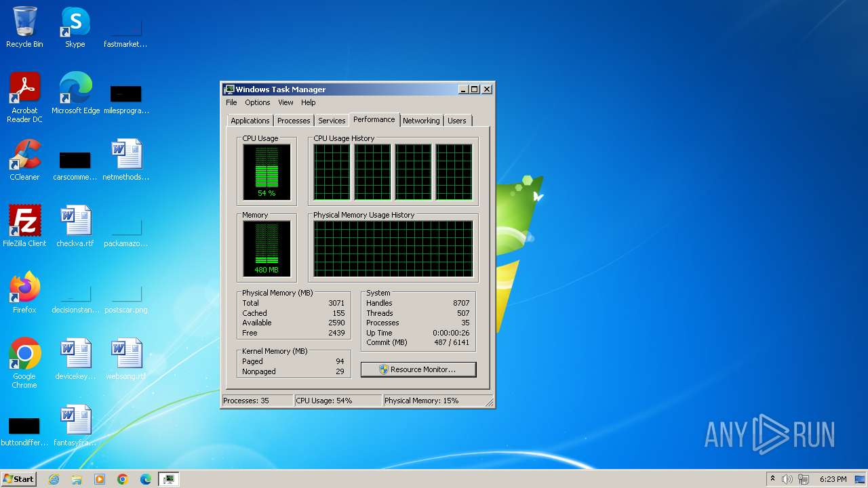
Task: Click Task Manager taskbar button
Action: pyautogui.click(x=169, y=479)
